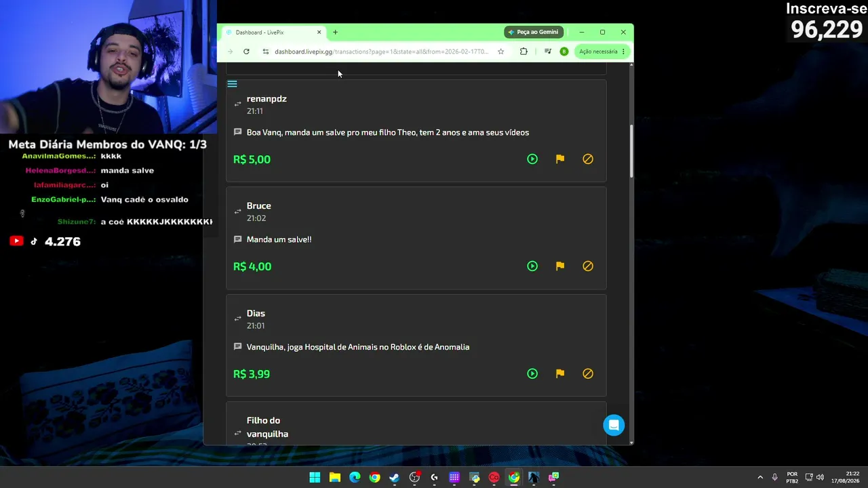Click the '21:11' timestamp
Viewport: 868px width, 488px height.
point(255,111)
